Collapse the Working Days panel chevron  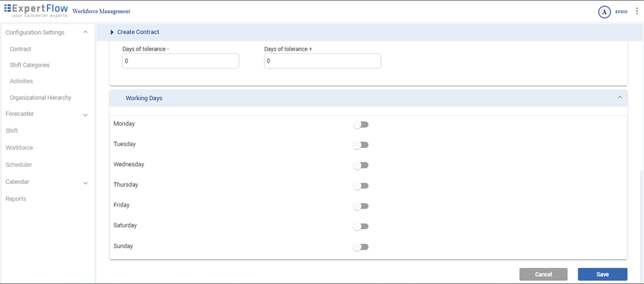(x=619, y=97)
